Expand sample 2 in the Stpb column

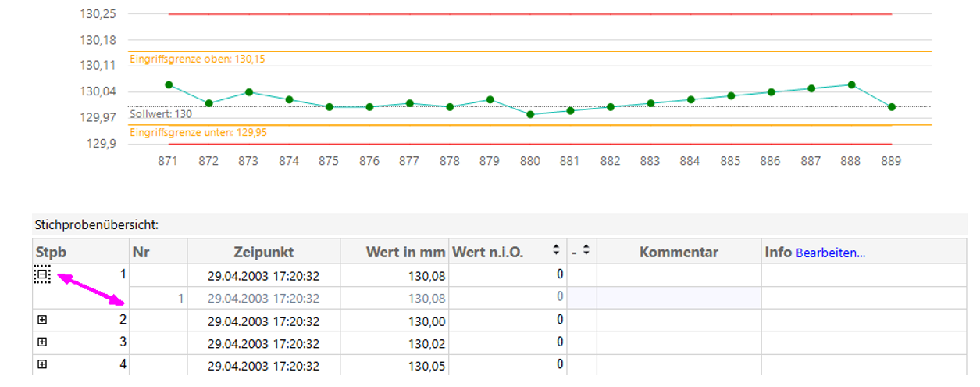pos(42,320)
